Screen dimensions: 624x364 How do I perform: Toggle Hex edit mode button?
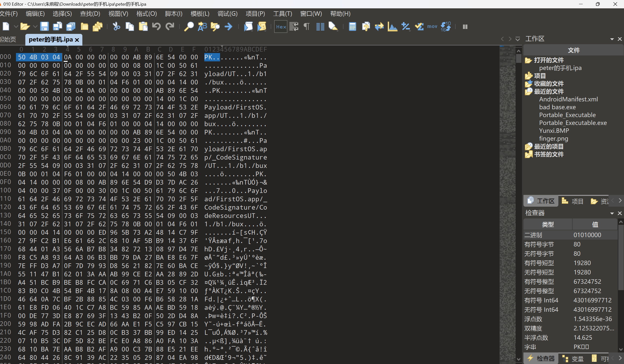coord(281,27)
